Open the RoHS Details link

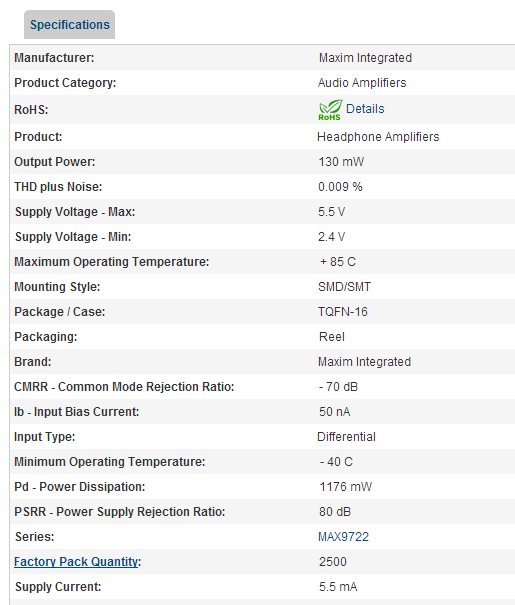[x=365, y=109]
